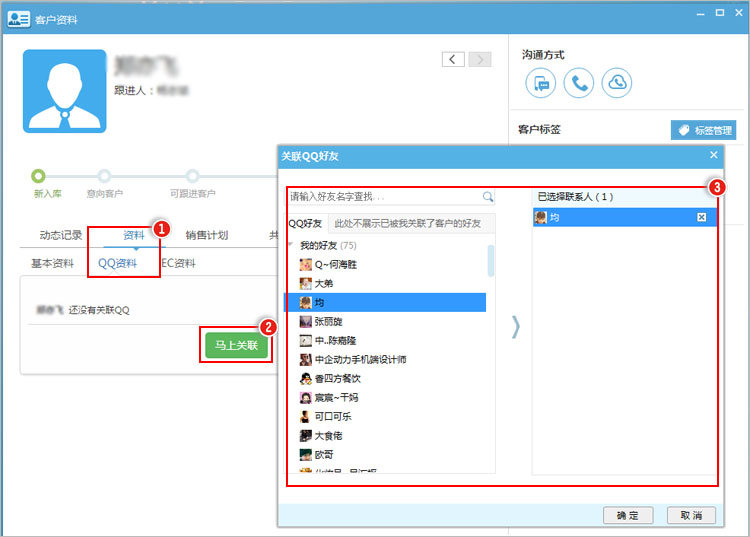Go to the previous customer arrow
This screenshot has height=537, width=750.
[453, 59]
